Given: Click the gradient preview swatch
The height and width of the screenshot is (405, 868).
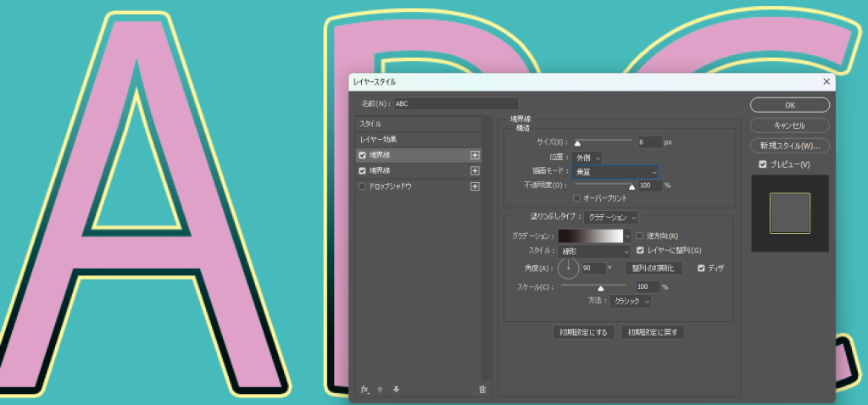Looking at the screenshot, I should pos(590,236).
